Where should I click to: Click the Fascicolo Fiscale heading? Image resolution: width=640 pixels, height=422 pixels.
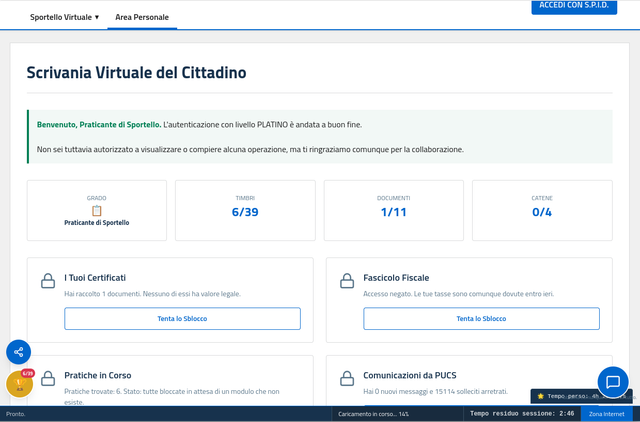396,278
